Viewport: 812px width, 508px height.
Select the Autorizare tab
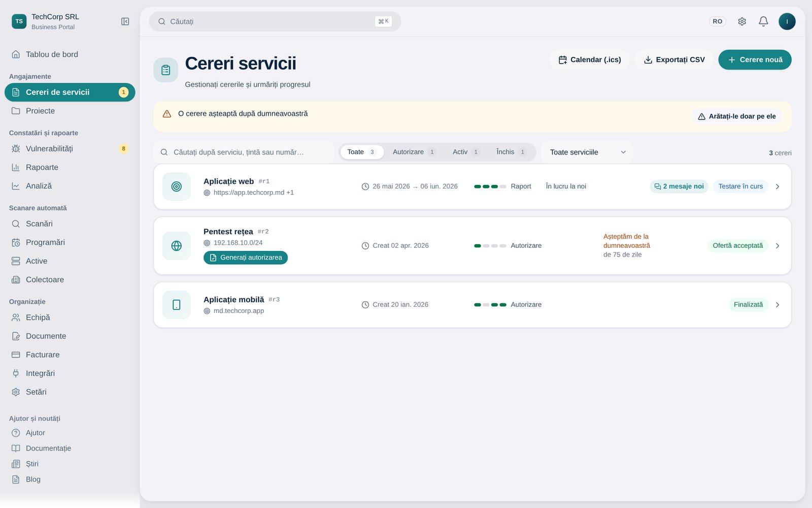414,152
